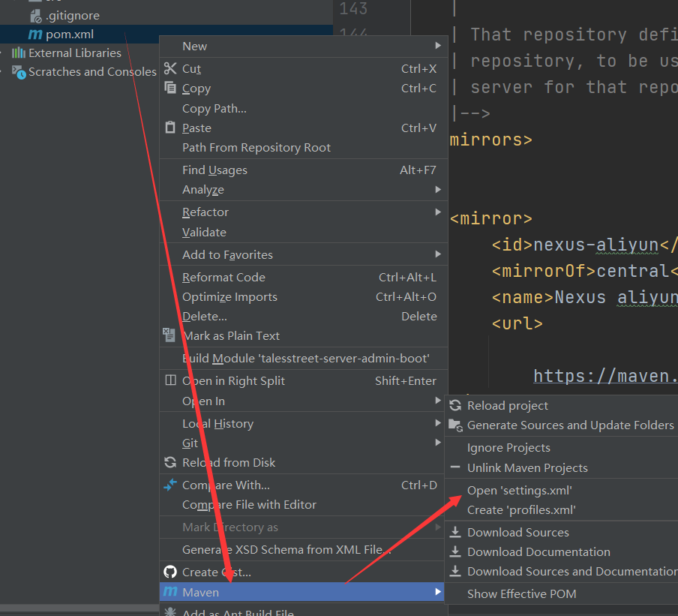Expand the Git submenu arrow
Viewport: 678px width, 616px height.
(x=438, y=442)
